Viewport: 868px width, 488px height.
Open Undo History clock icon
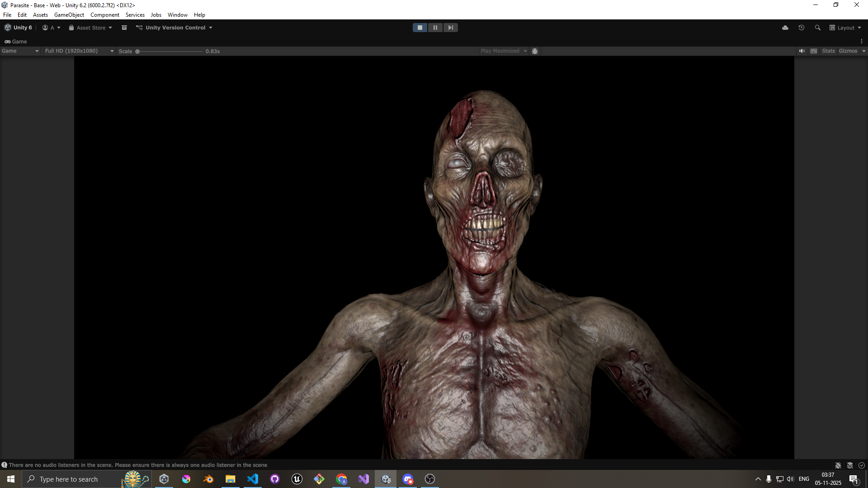801,28
